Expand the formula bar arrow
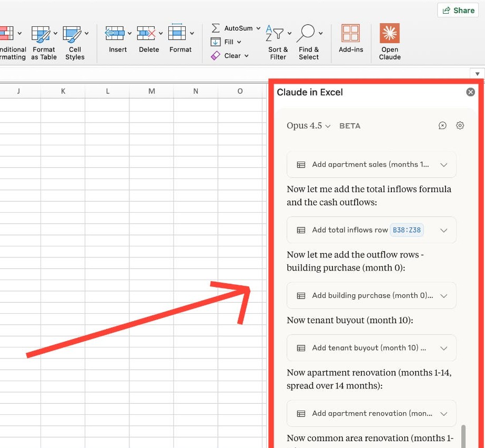Viewport: 485px width, 448px height. (477, 74)
